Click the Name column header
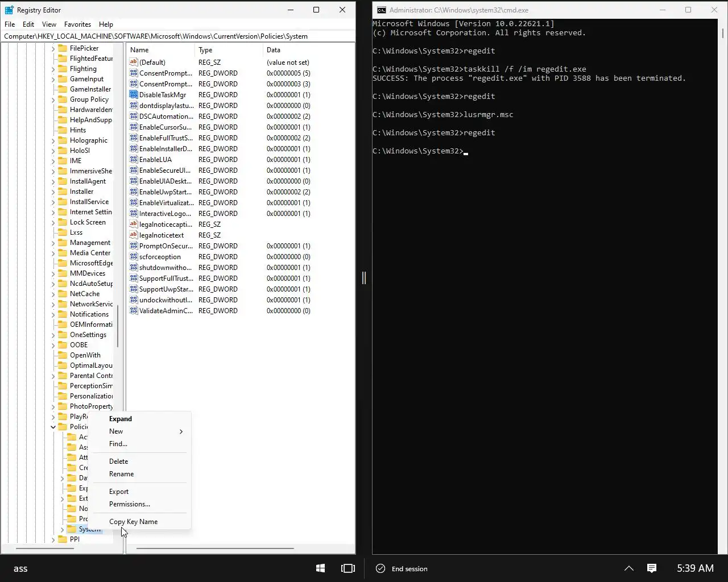This screenshot has height=582, width=728. coord(161,50)
